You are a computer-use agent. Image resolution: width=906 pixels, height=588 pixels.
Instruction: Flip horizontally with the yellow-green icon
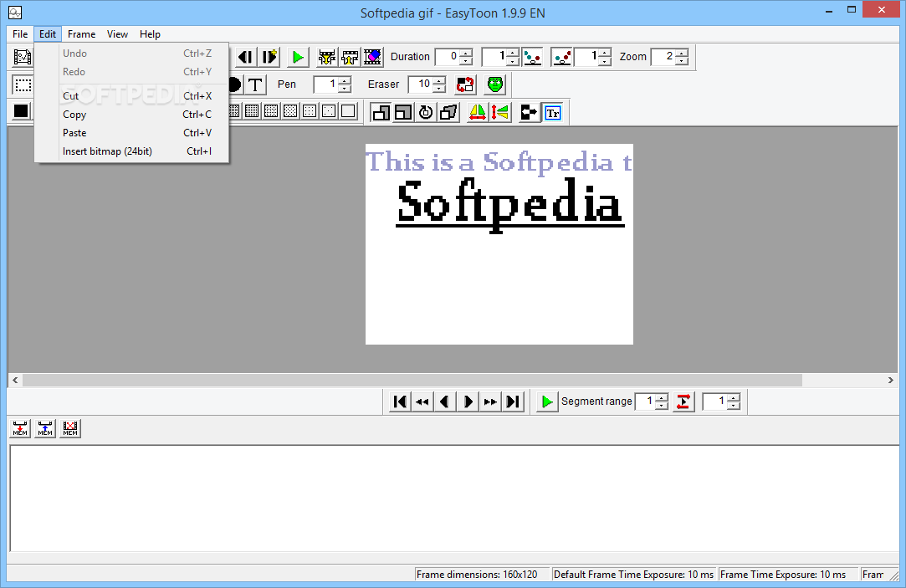coord(478,113)
